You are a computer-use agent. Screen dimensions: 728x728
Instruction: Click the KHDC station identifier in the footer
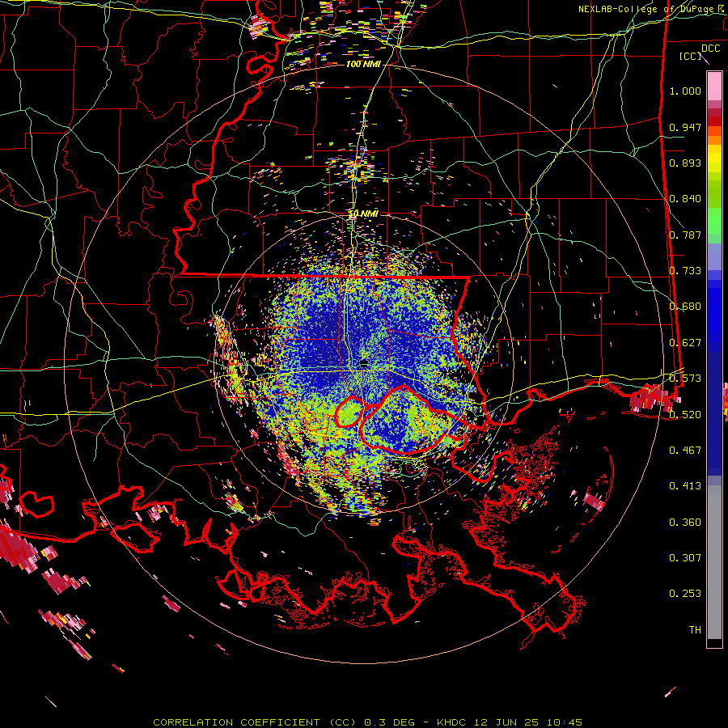tap(453, 722)
